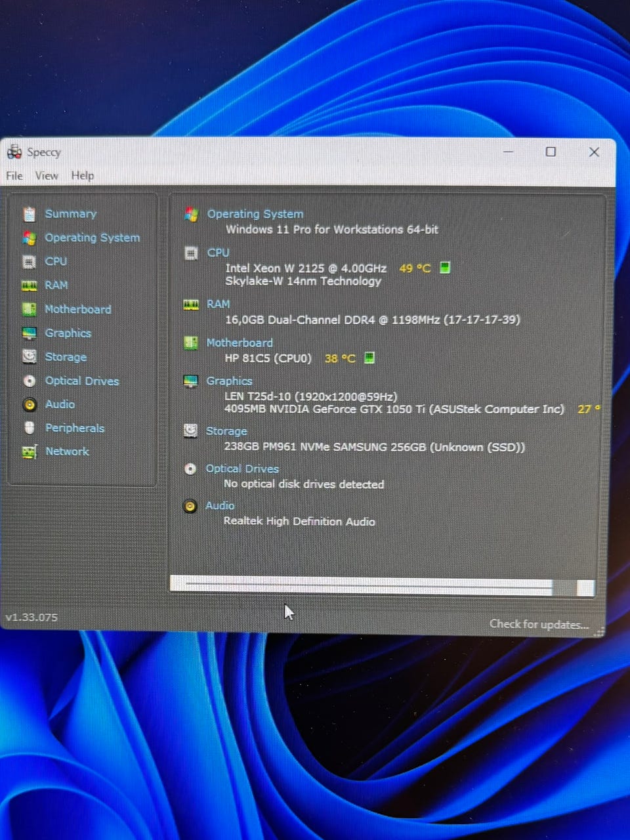The height and width of the screenshot is (840, 630).
Task: Click the Storage drive icon in sidebar
Action: point(29,356)
